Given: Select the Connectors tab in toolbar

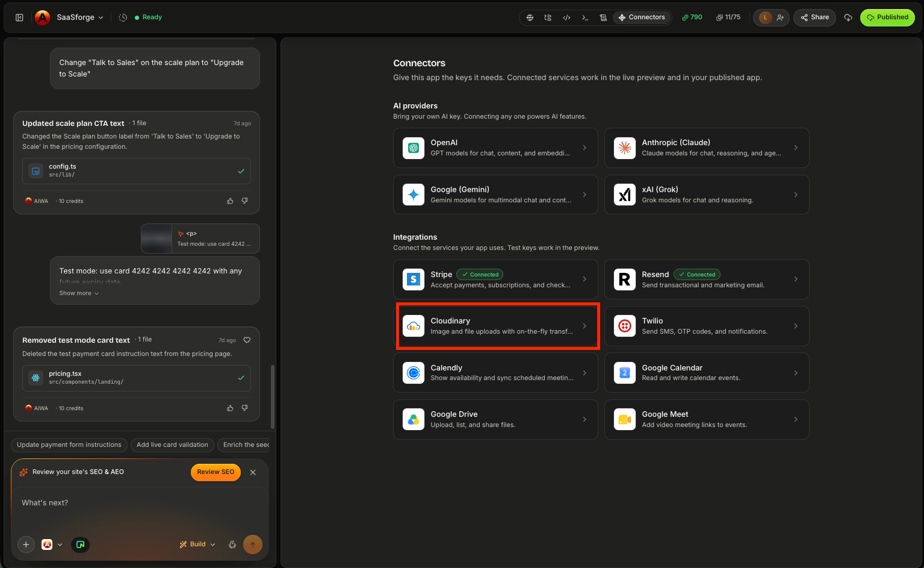Looking at the screenshot, I should coord(642,17).
